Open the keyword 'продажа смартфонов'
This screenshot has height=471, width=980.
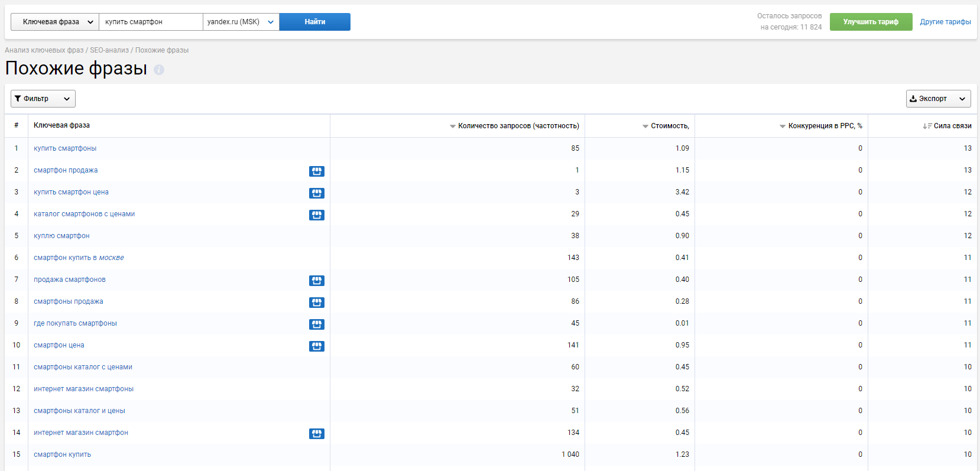70,280
